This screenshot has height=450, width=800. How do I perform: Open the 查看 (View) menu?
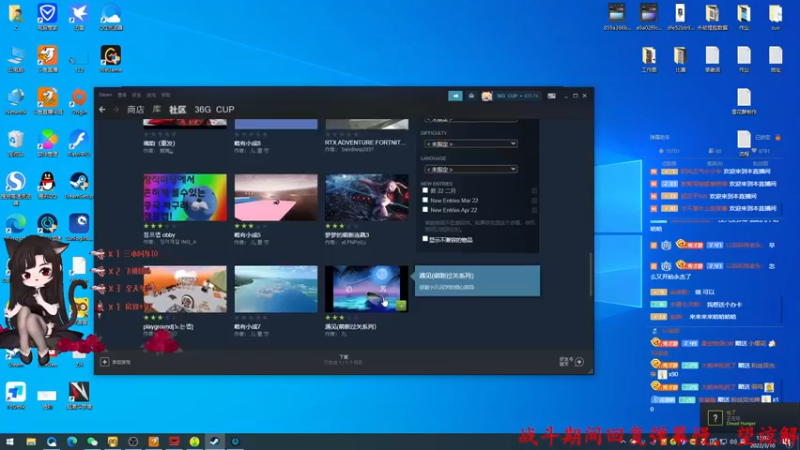122,95
